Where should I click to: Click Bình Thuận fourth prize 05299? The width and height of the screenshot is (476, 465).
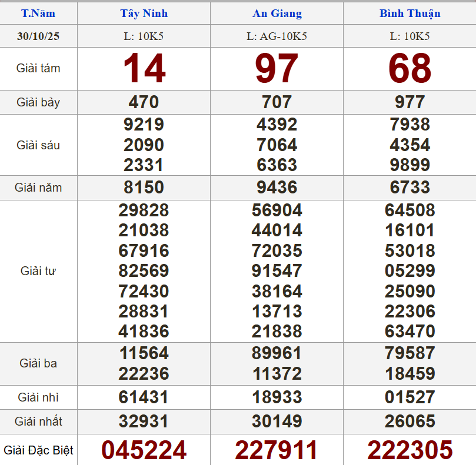410,271
